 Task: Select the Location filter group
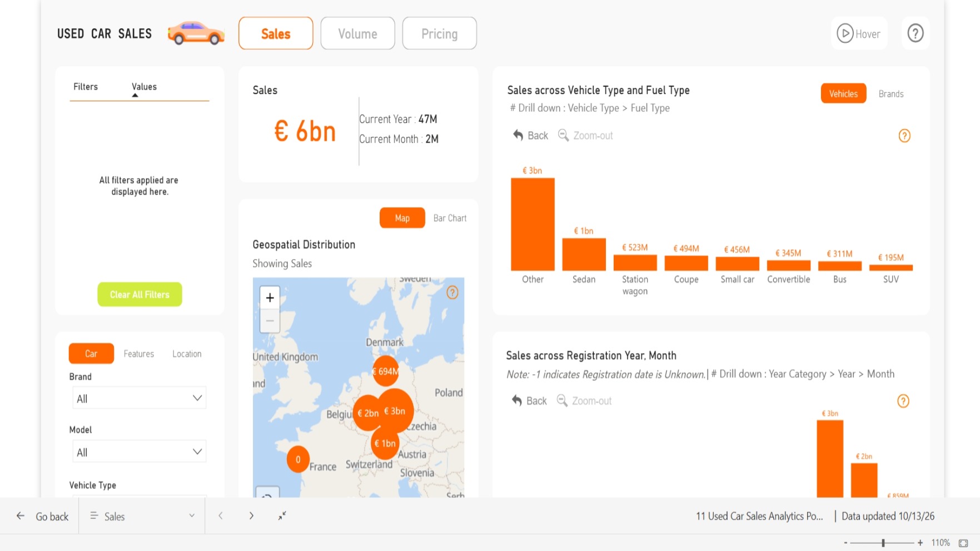click(187, 354)
